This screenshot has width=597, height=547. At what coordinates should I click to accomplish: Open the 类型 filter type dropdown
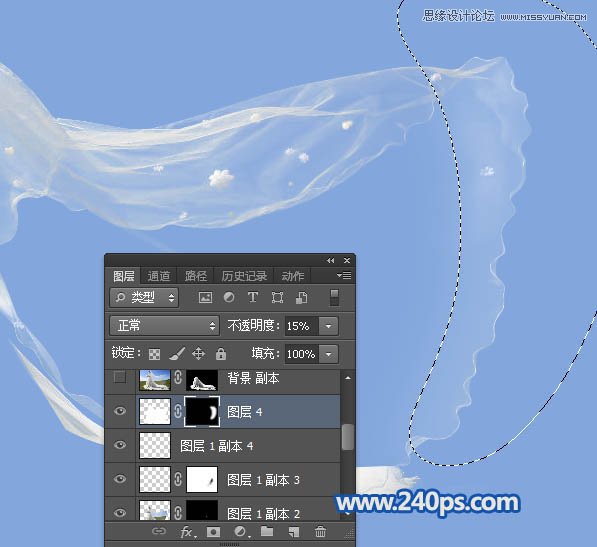[x=145, y=297]
